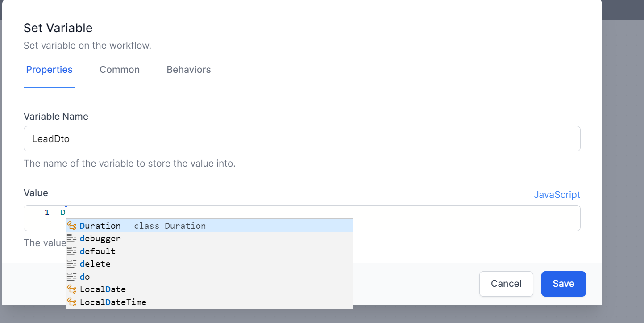Open the Behaviors tab
Viewport: 644px width, 323px height.
(x=188, y=70)
